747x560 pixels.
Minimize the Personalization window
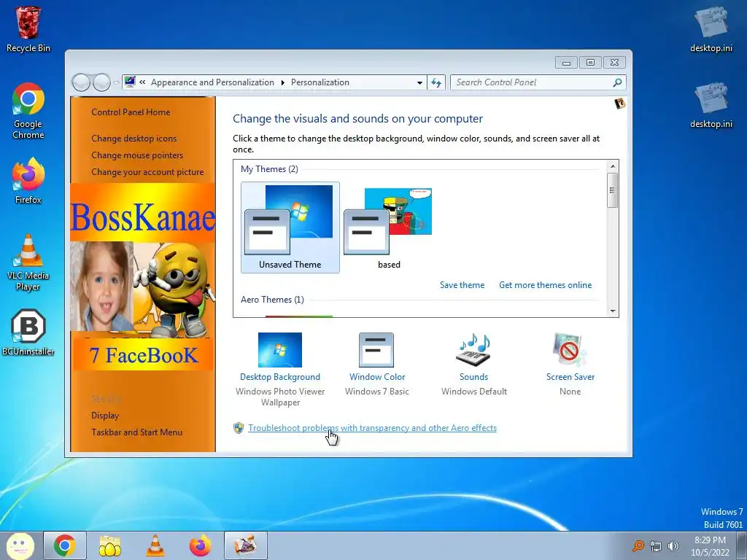(x=566, y=63)
